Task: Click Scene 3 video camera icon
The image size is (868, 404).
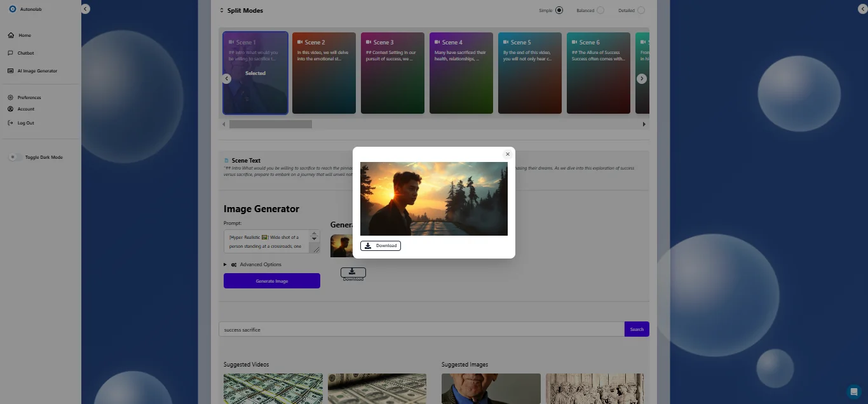Action: pos(369,43)
